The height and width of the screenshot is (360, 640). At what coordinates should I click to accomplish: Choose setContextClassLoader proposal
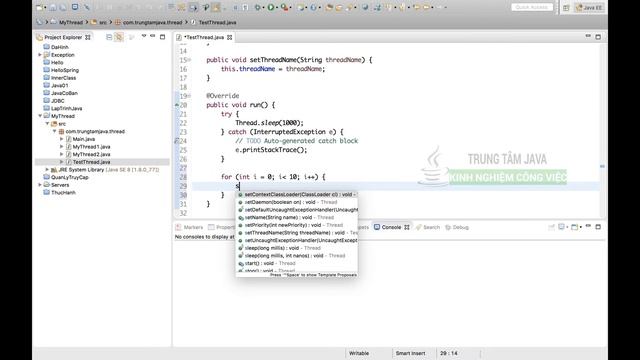pyautogui.click(x=297, y=195)
